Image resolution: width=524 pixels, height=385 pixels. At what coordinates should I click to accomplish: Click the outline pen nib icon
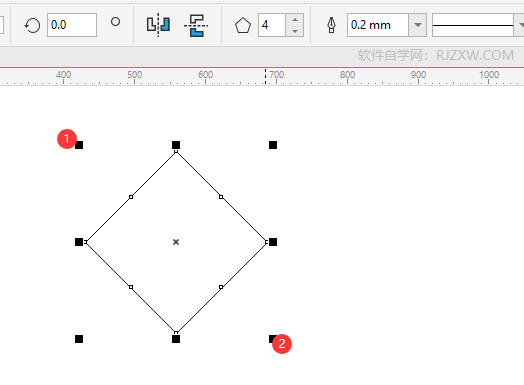point(331,25)
